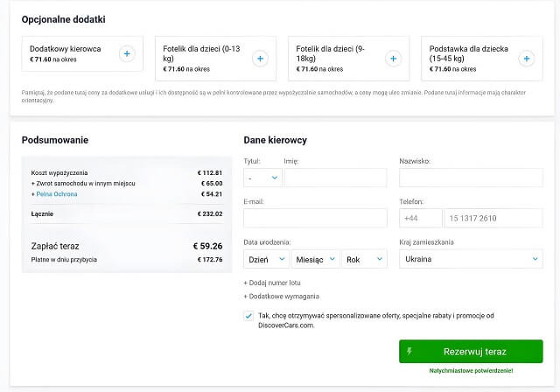Click into the E-mail field

(315, 218)
